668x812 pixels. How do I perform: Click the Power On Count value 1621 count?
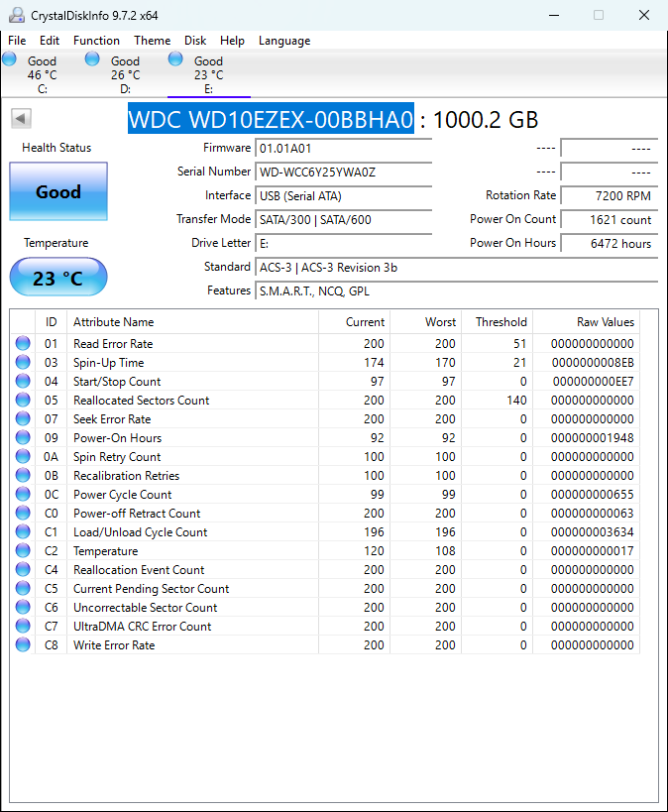pos(609,219)
